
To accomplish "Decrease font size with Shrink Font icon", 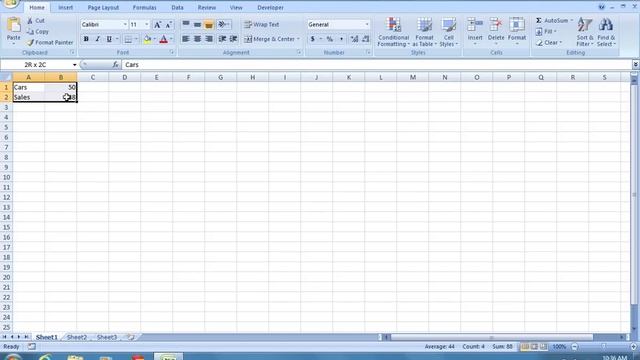I will (169, 25).
